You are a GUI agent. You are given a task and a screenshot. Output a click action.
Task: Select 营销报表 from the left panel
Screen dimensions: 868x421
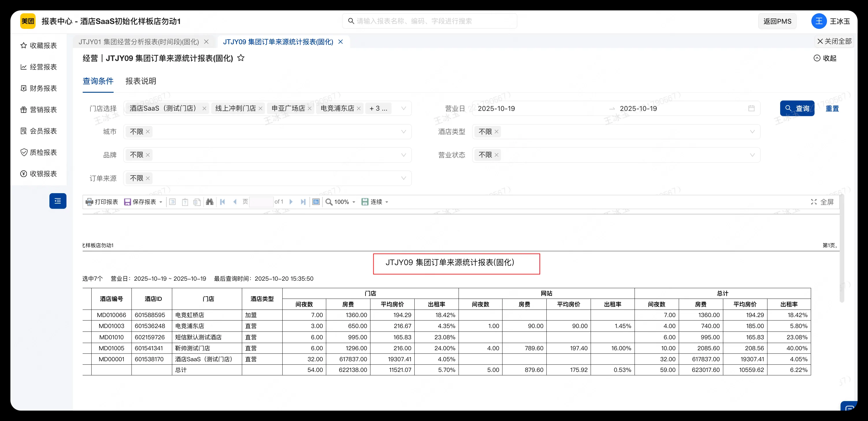39,109
